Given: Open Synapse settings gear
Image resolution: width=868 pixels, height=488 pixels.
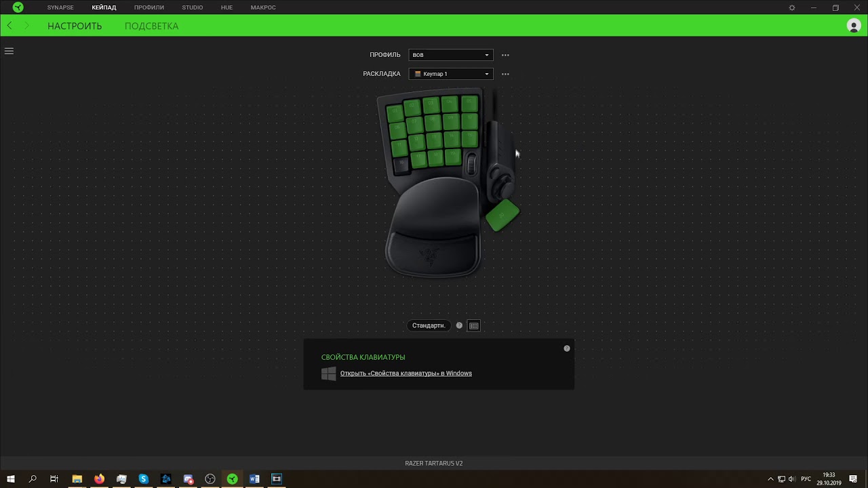Looking at the screenshot, I should [x=791, y=7].
